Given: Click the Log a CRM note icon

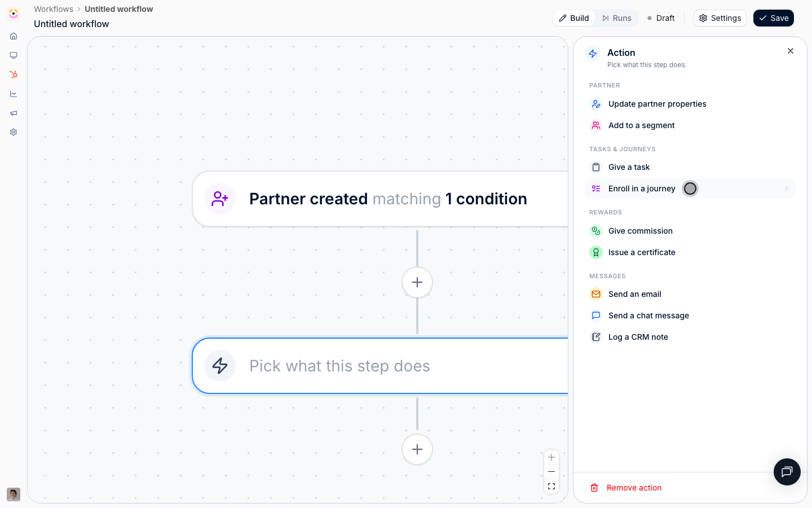Looking at the screenshot, I should click(596, 337).
